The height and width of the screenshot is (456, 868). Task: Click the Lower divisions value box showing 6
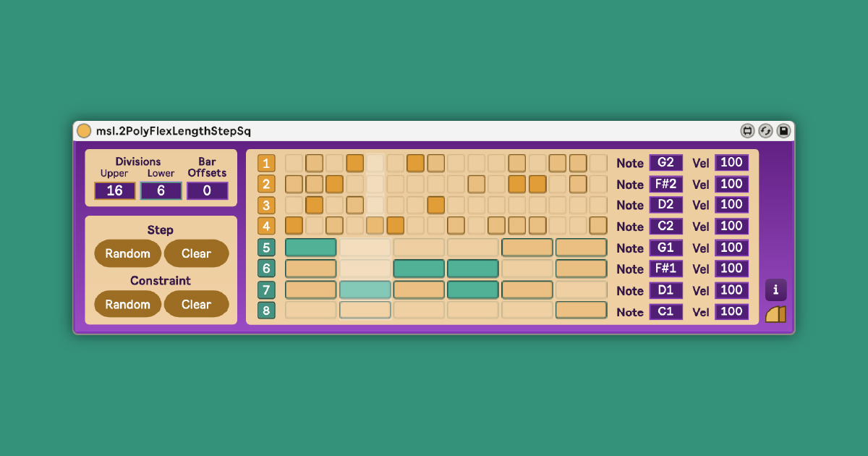(161, 191)
